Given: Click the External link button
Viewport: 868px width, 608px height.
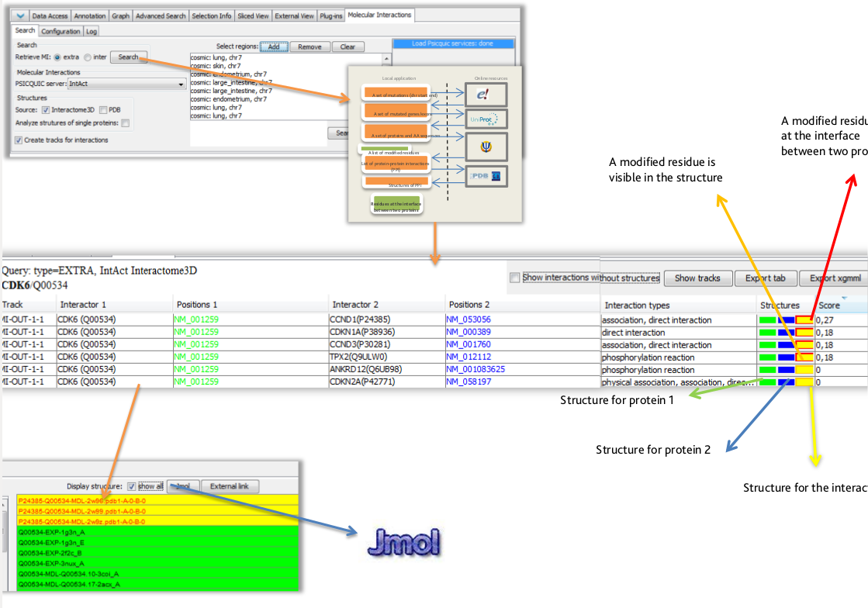Looking at the screenshot, I should [x=229, y=486].
